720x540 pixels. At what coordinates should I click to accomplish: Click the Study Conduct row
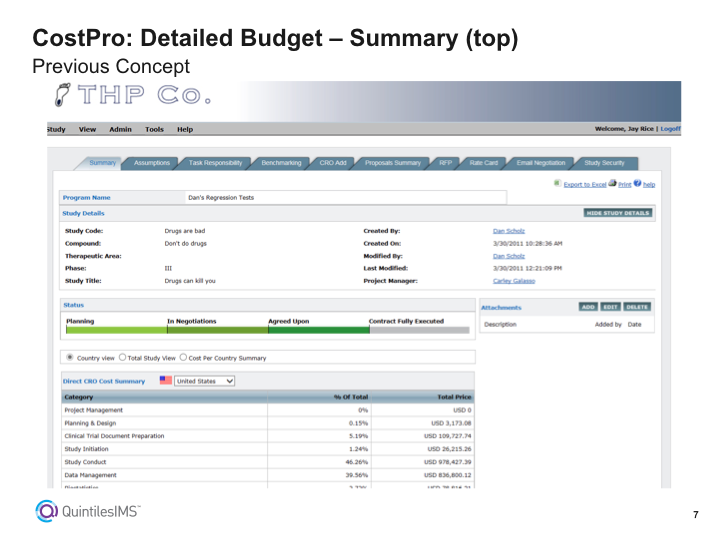pyautogui.click(x=268, y=462)
